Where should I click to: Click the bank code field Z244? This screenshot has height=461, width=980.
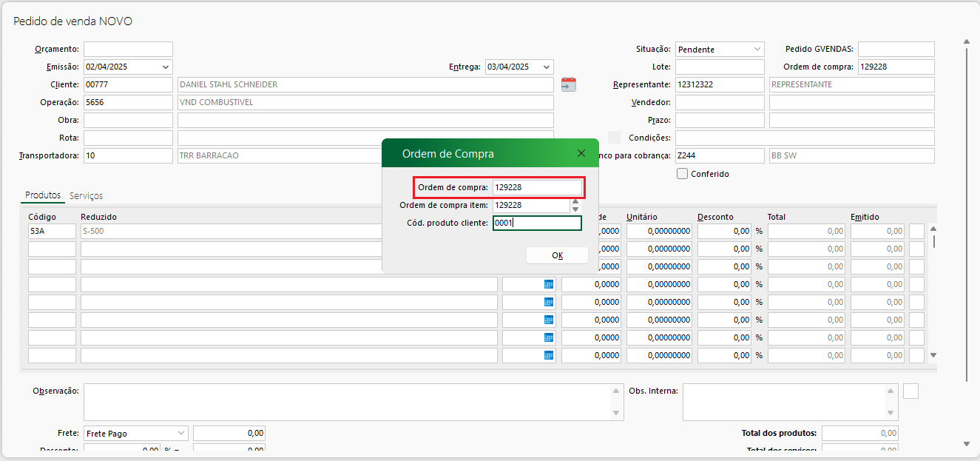click(x=720, y=155)
